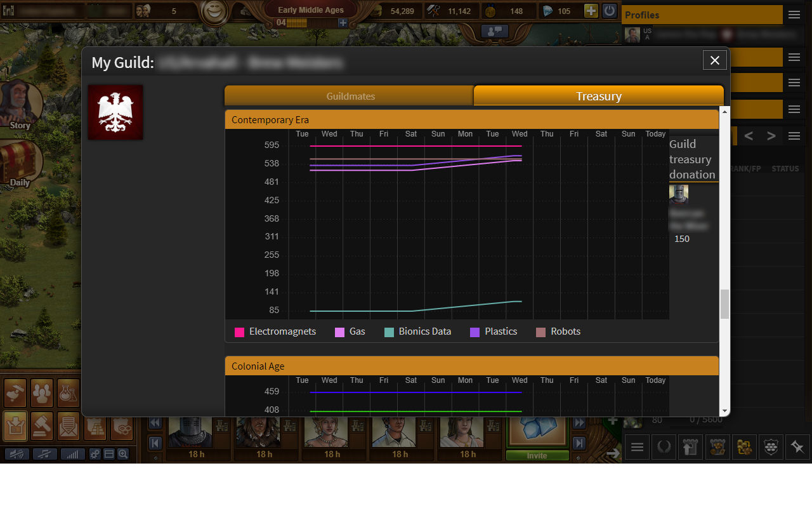
Task: Open the message center envelope icon
Action: pyautogui.click(x=69, y=426)
